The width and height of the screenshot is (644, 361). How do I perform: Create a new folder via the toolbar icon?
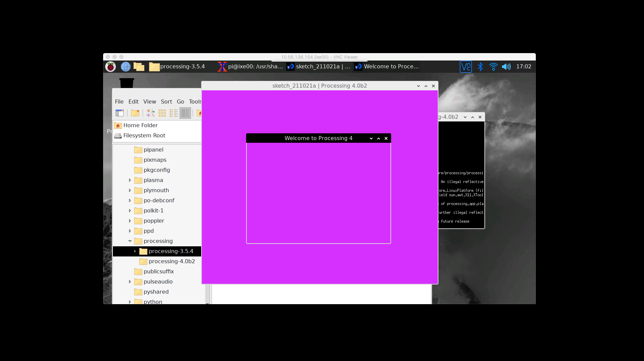[x=135, y=113]
